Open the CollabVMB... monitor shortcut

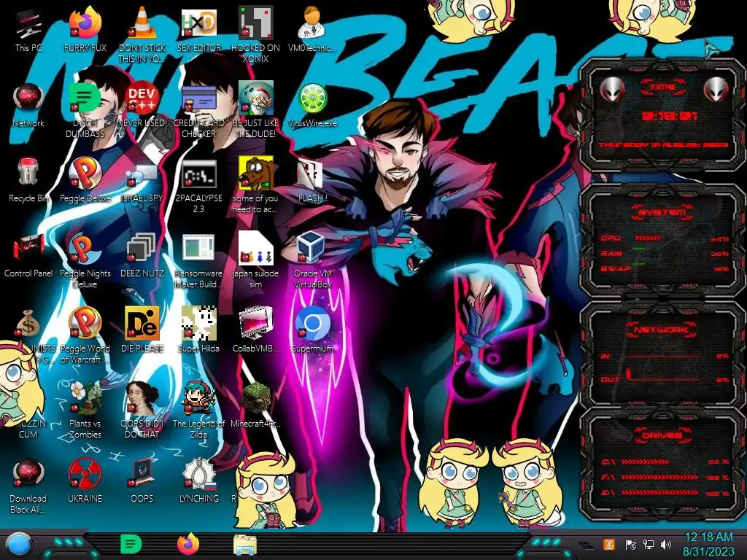click(x=256, y=330)
